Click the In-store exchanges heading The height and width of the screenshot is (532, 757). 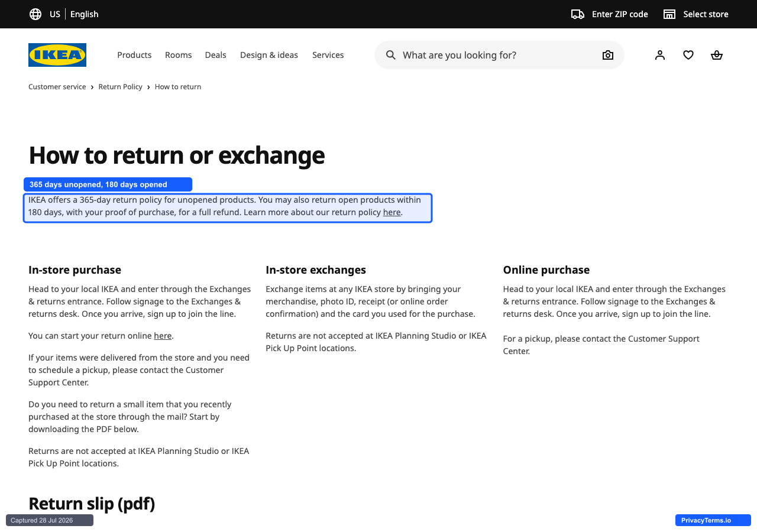tap(316, 270)
